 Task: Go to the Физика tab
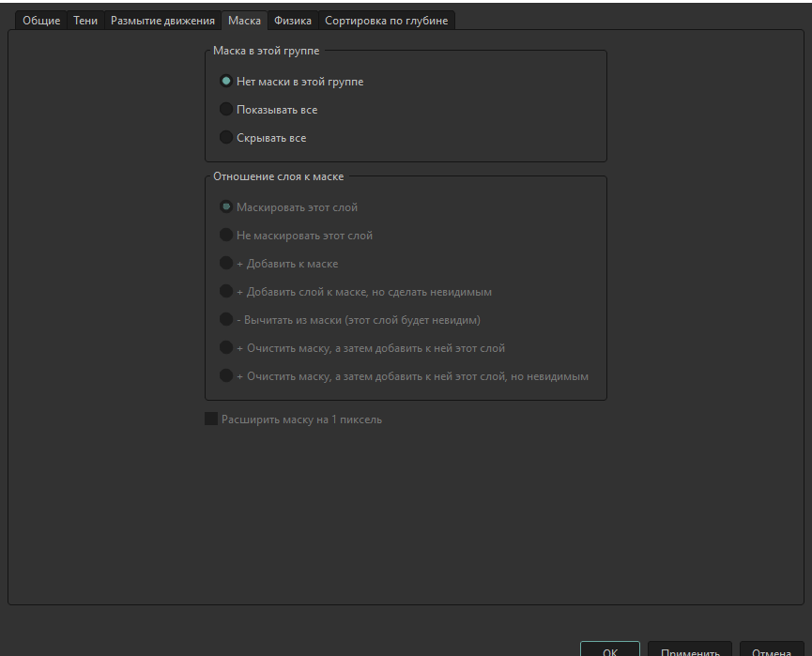(x=293, y=21)
